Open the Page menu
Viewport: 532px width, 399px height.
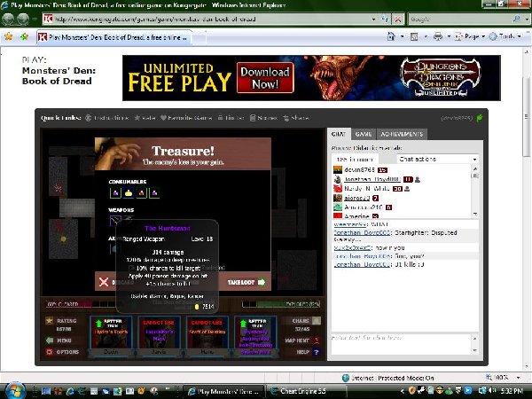tap(470, 36)
